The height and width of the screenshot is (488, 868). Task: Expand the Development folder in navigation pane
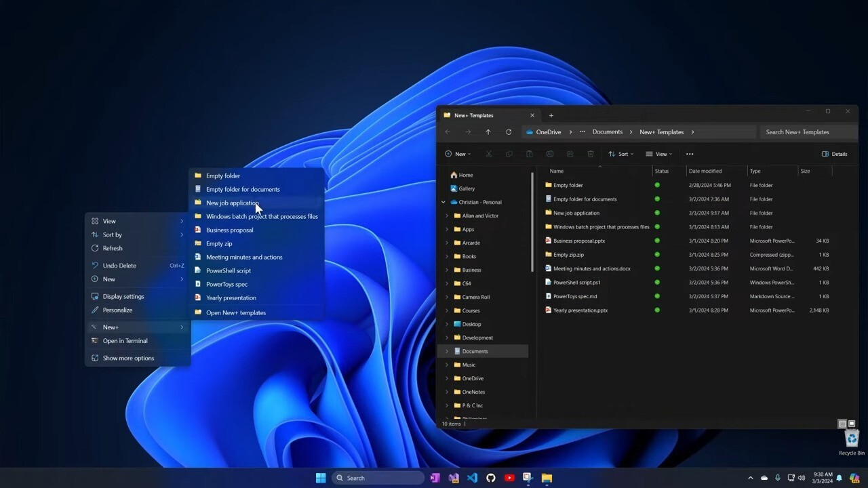tap(447, 338)
